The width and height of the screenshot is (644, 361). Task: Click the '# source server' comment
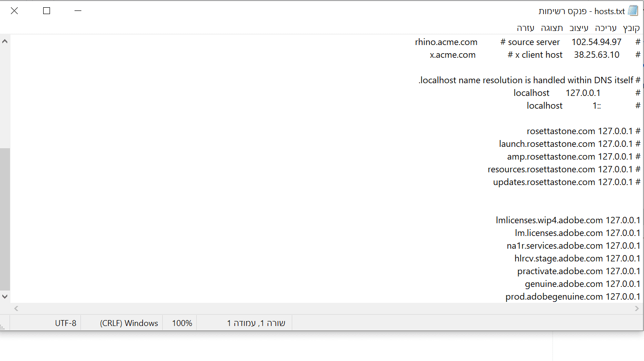click(x=530, y=42)
